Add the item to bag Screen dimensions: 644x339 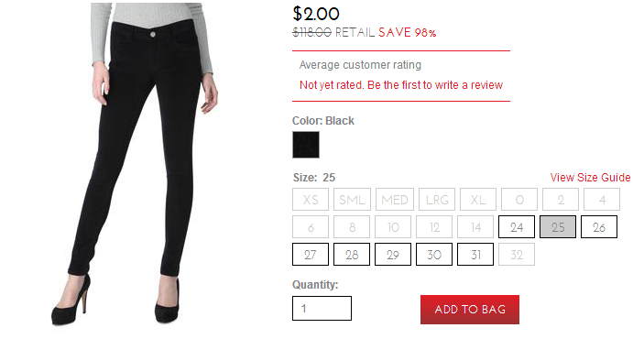click(x=470, y=310)
